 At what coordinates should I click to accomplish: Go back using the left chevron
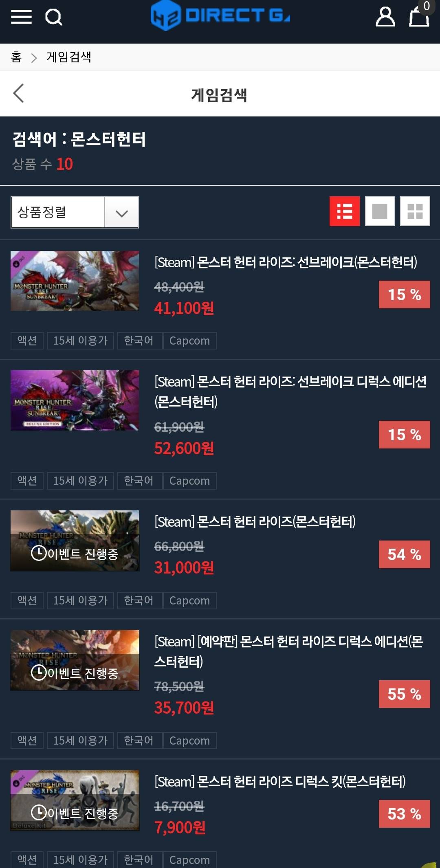click(x=18, y=93)
